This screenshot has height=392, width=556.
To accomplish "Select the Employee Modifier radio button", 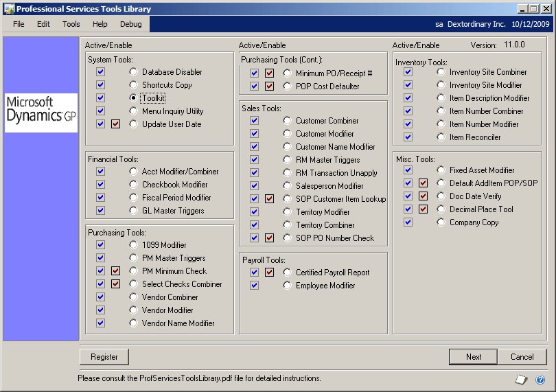I will [x=287, y=286].
